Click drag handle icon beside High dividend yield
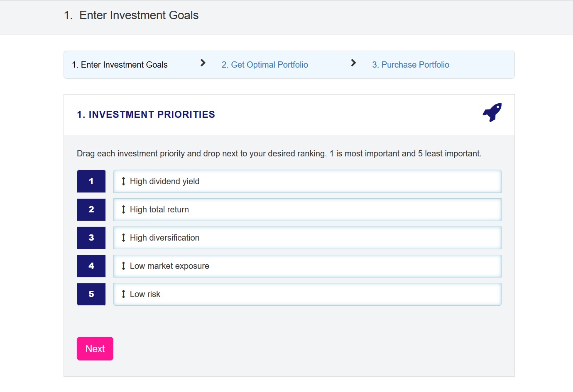This screenshot has width=573, height=392. pyautogui.click(x=123, y=181)
